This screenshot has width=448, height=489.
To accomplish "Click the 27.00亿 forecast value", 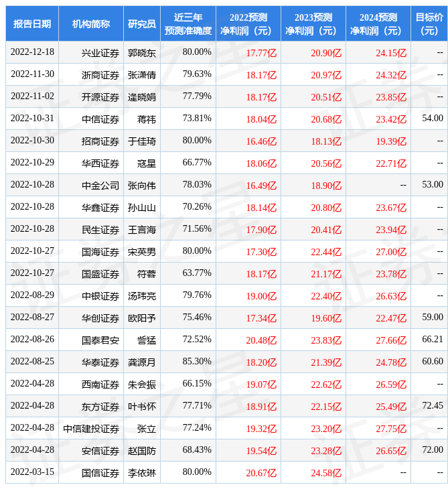I will pos(391,252).
